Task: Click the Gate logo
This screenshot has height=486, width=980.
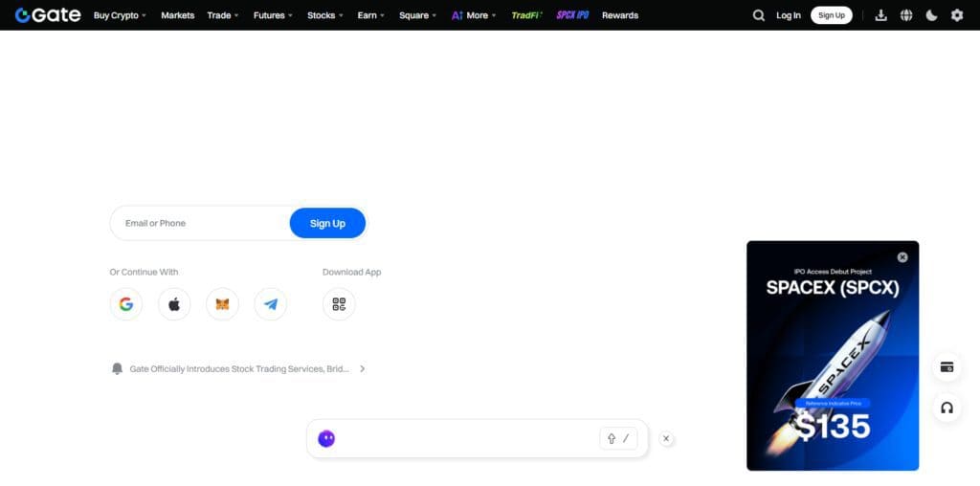Action: pos(48,15)
